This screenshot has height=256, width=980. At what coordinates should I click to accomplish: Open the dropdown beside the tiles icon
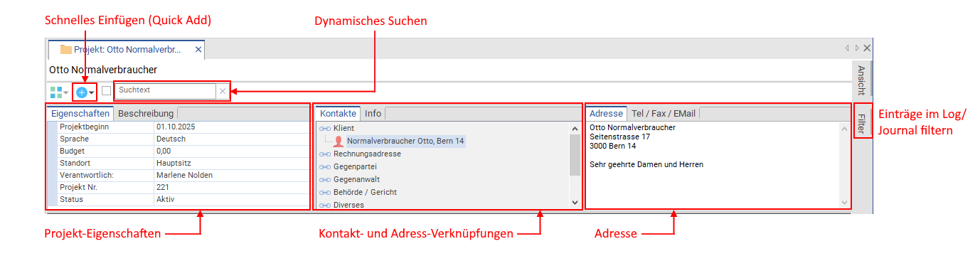[x=66, y=93]
